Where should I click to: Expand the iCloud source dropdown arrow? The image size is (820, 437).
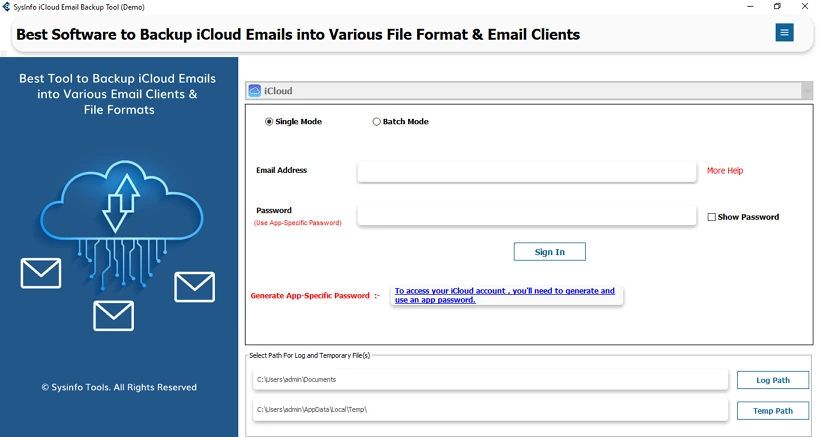tap(807, 91)
